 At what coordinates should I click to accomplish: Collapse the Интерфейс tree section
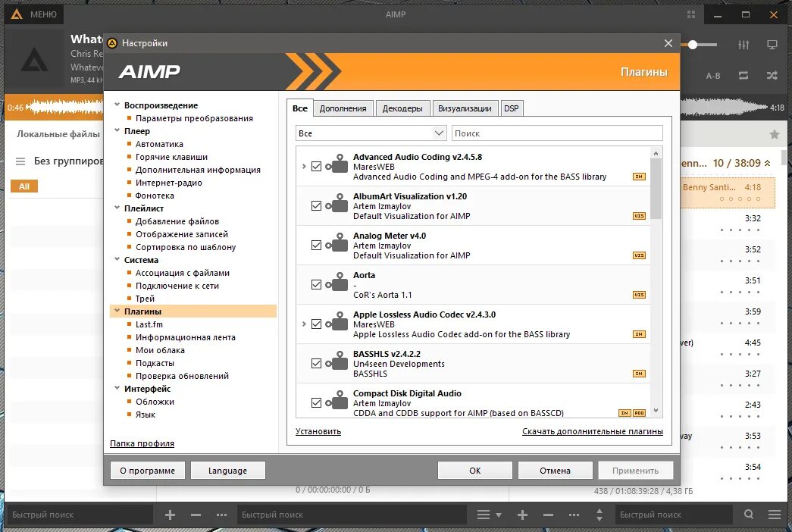pyautogui.click(x=117, y=388)
